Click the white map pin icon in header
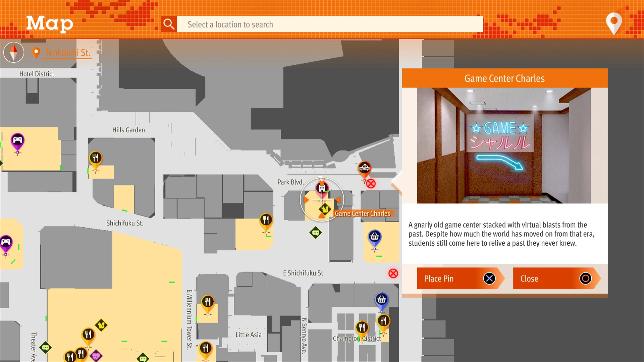The width and height of the screenshot is (644, 362). (x=614, y=22)
